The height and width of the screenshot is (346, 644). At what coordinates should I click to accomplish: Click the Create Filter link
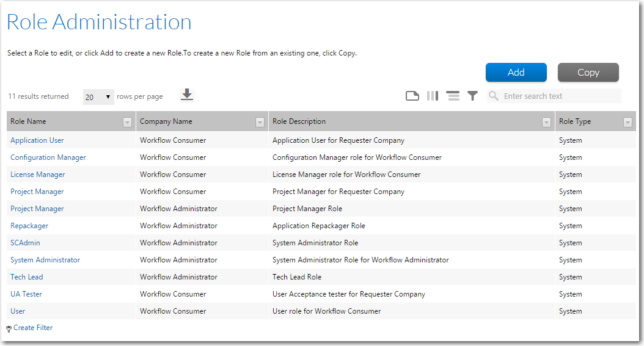coord(33,328)
